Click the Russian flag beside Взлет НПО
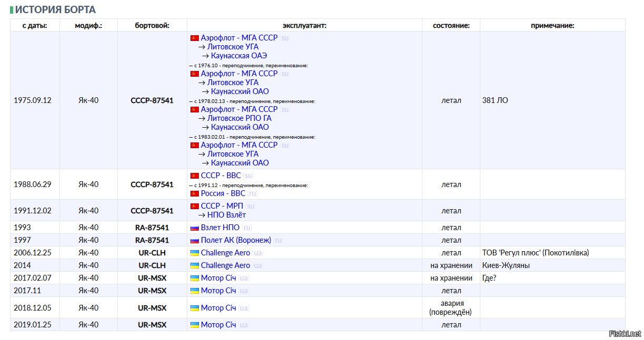Viewport: 644px width, 340px height. point(194,228)
